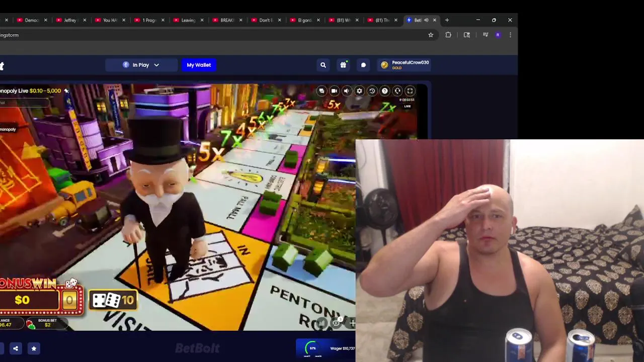Image resolution: width=644 pixels, height=362 pixels.
Task: Open the game history clock icon
Action: tap(372, 91)
